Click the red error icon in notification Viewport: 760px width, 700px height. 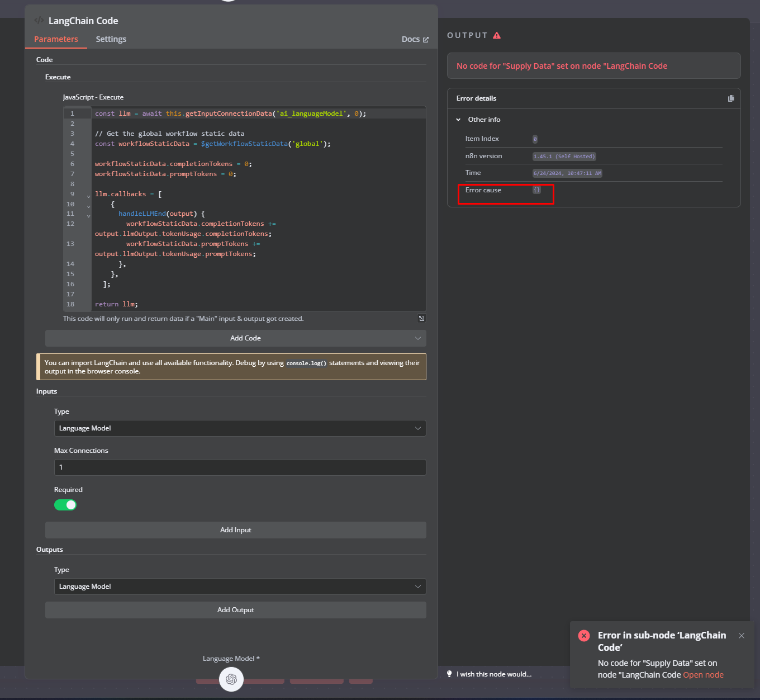(x=584, y=636)
